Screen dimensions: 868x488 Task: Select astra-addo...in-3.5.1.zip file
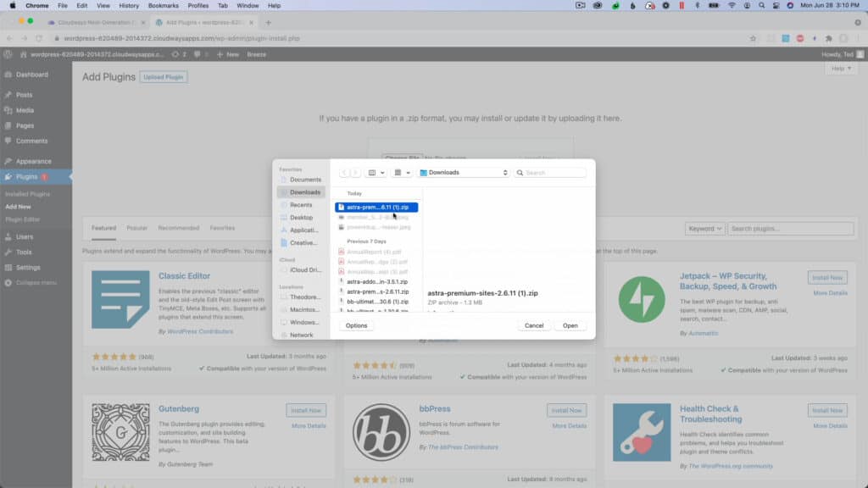pyautogui.click(x=376, y=281)
